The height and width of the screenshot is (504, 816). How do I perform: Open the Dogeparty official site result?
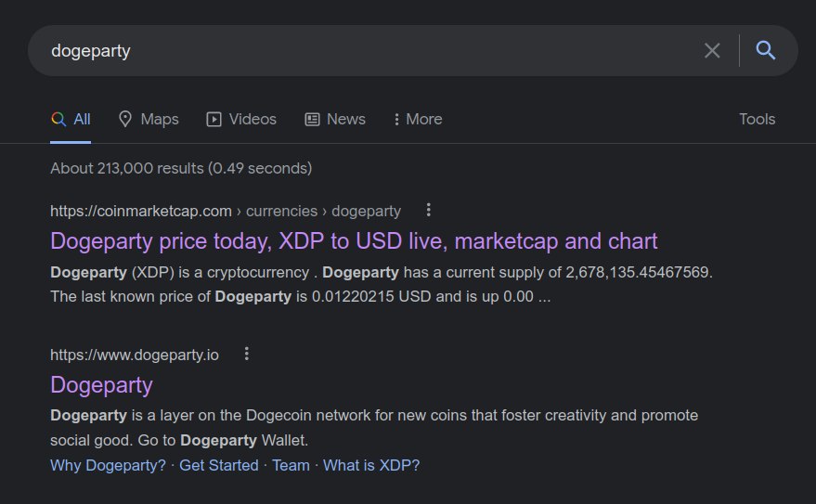101,385
